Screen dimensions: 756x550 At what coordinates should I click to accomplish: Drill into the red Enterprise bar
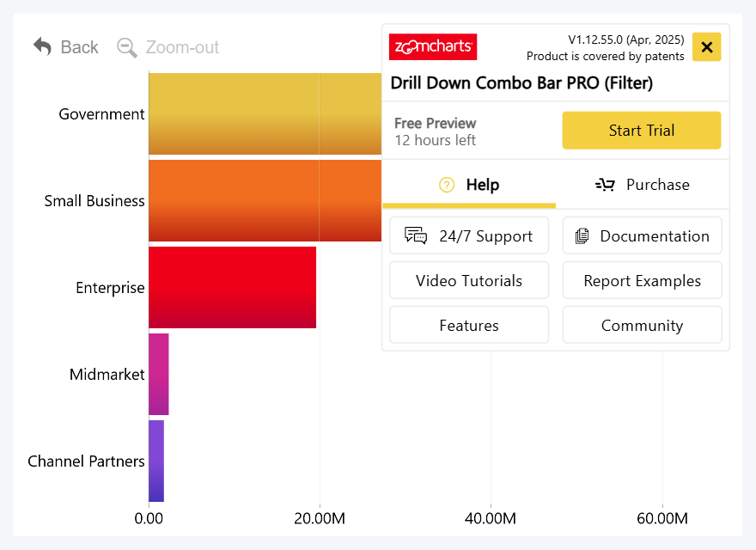coord(232,287)
